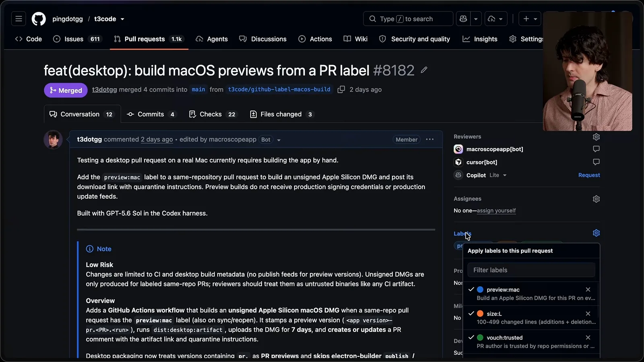Screen dimensions: 644x362
Task: Click the t3dotgg merged-by link
Action: coord(104,89)
